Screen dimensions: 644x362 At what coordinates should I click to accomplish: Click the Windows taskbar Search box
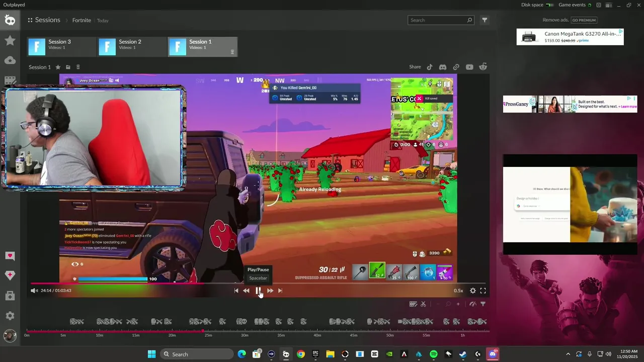click(197, 354)
